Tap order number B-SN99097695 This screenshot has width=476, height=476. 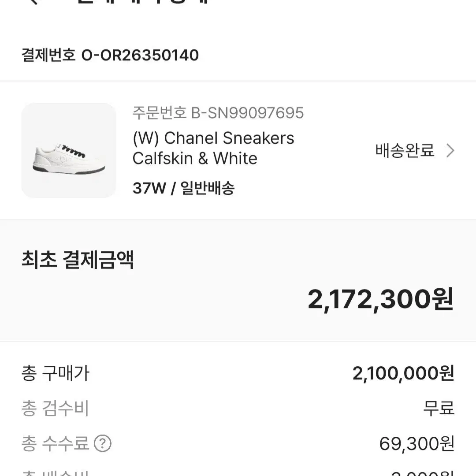[x=218, y=113]
